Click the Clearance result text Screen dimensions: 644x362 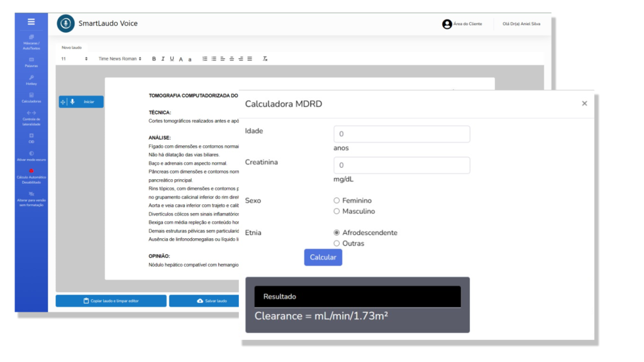coord(321,316)
